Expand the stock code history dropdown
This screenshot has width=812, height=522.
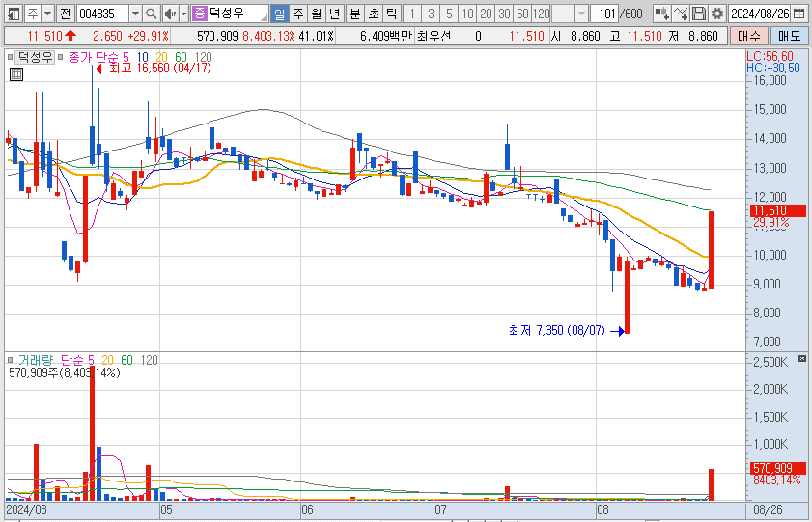click(135, 14)
